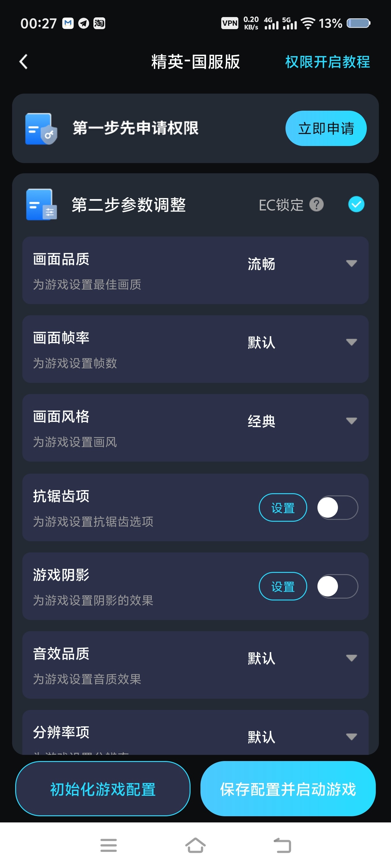Enable the 抗锯齿项 toggle switch

(x=337, y=507)
